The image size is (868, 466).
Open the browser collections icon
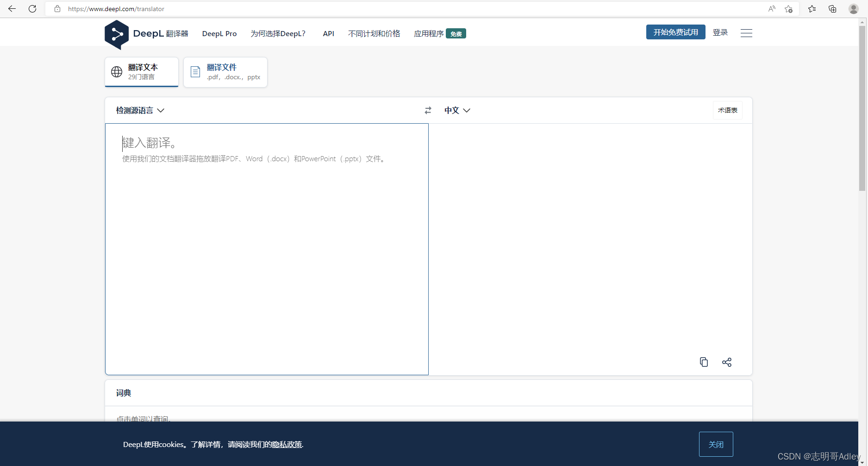[832, 9]
